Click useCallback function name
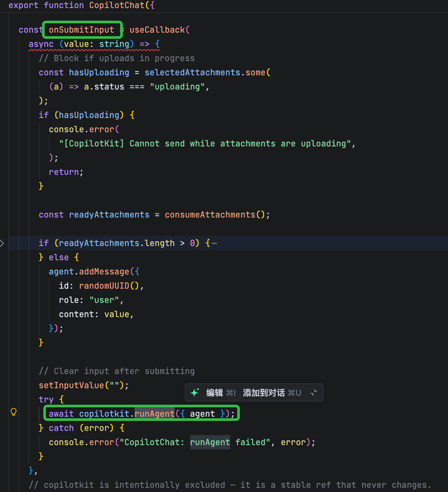Viewport: 448px width, 492px height. click(x=157, y=30)
